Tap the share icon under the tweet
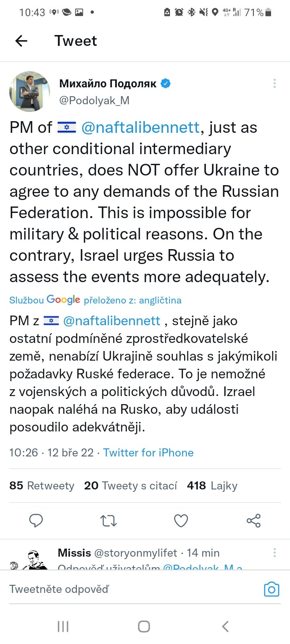Viewport: 290px width, 644px height. point(253,521)
